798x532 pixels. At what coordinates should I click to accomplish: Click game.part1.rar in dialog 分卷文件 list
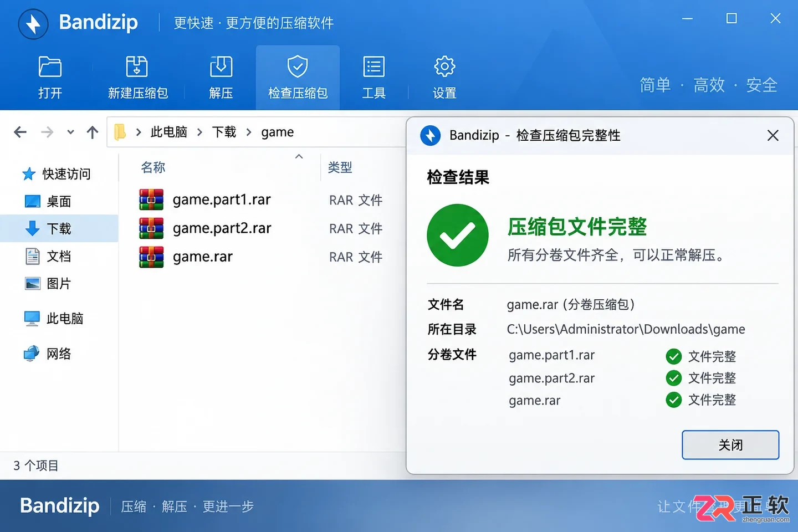click(x=551, y=355)
